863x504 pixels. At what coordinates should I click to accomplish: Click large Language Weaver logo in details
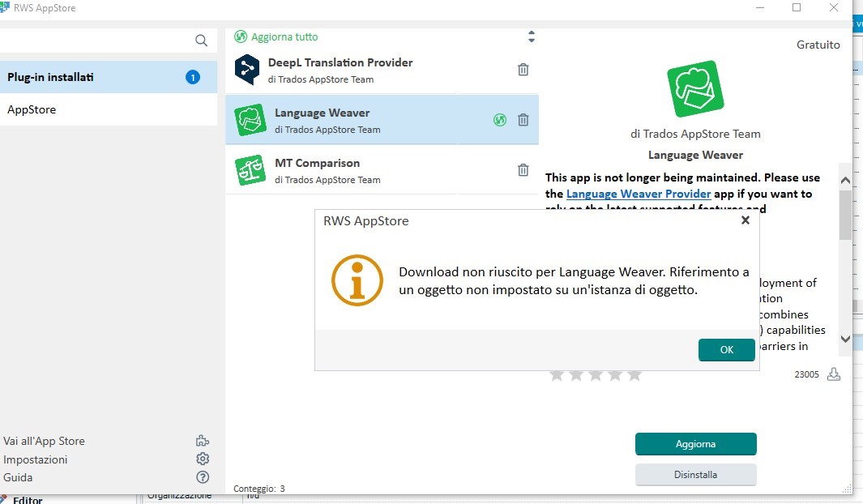695,88
